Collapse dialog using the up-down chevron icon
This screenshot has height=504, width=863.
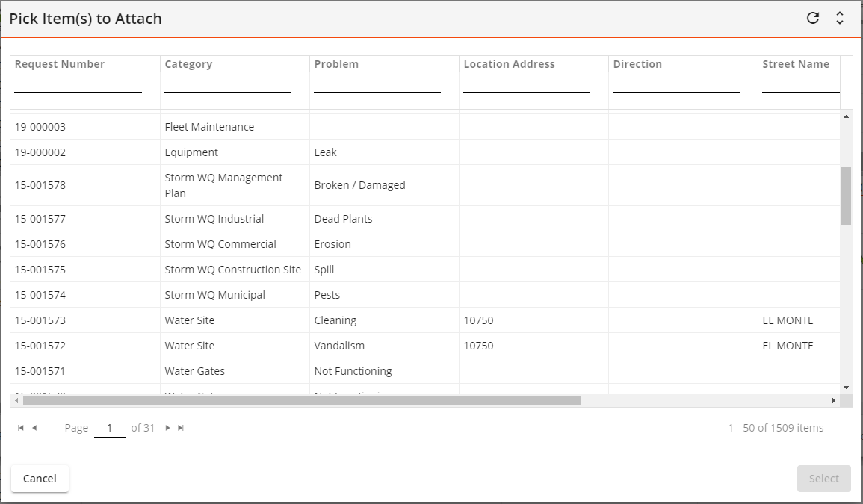pos(840,18)
